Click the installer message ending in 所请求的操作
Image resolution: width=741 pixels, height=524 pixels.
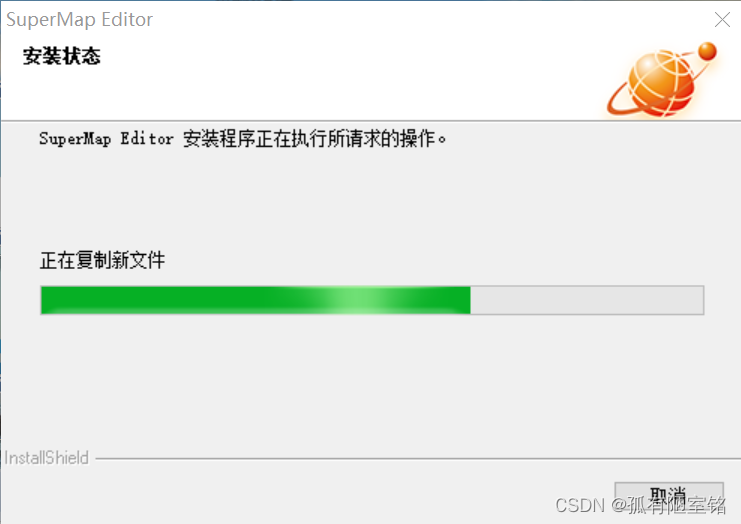click(x=242, y=139)
